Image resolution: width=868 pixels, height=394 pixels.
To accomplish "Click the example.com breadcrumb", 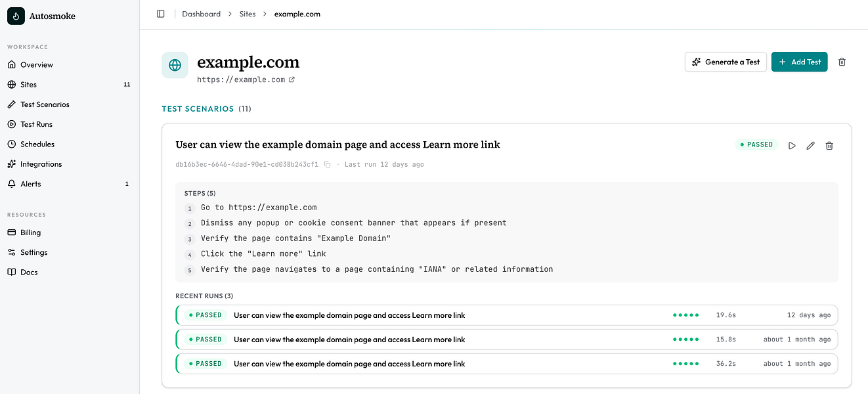I will pos(297,14).
